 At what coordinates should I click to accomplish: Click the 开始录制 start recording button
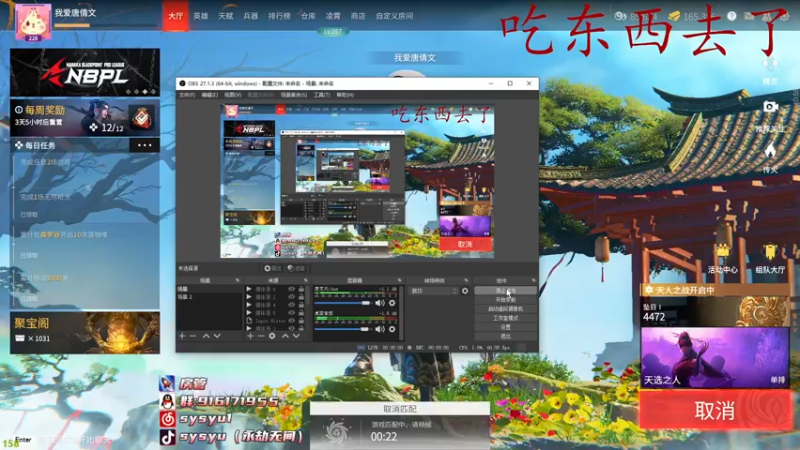[505, 299]
